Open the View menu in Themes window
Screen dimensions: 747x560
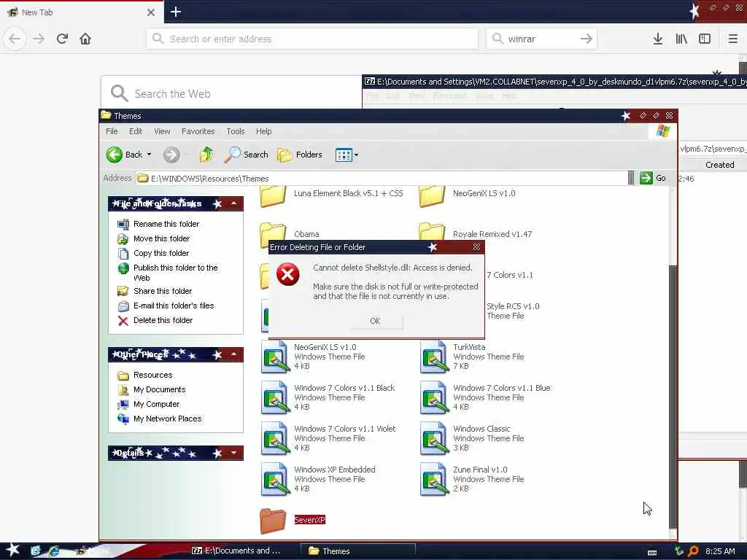pyautogui.click(x=162, y=131)
